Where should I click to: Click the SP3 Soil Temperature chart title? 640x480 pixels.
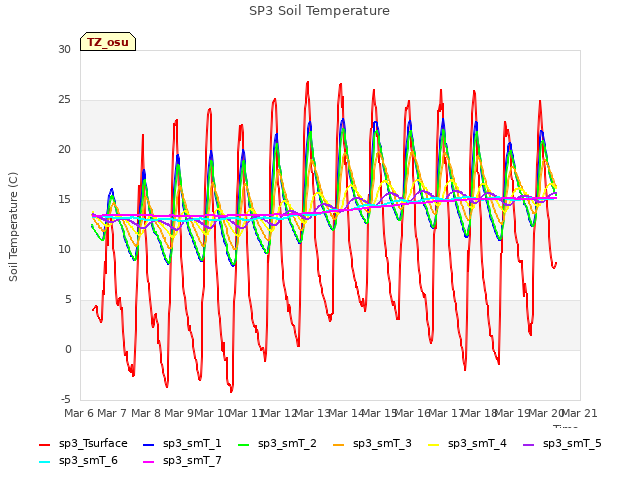320,11
